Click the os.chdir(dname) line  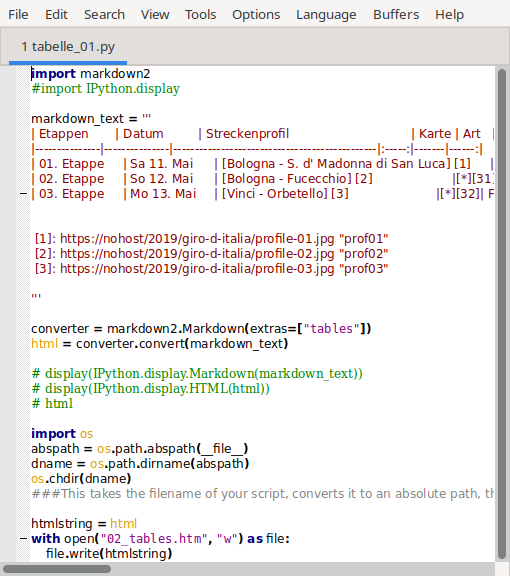tap(81, 479)
